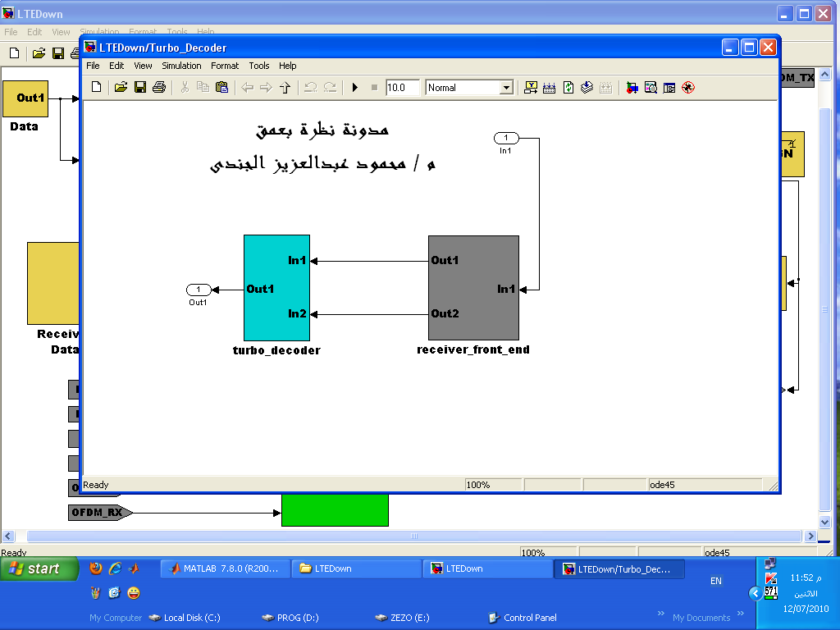Select the green block in LTEDown window

tap(335, 510)
